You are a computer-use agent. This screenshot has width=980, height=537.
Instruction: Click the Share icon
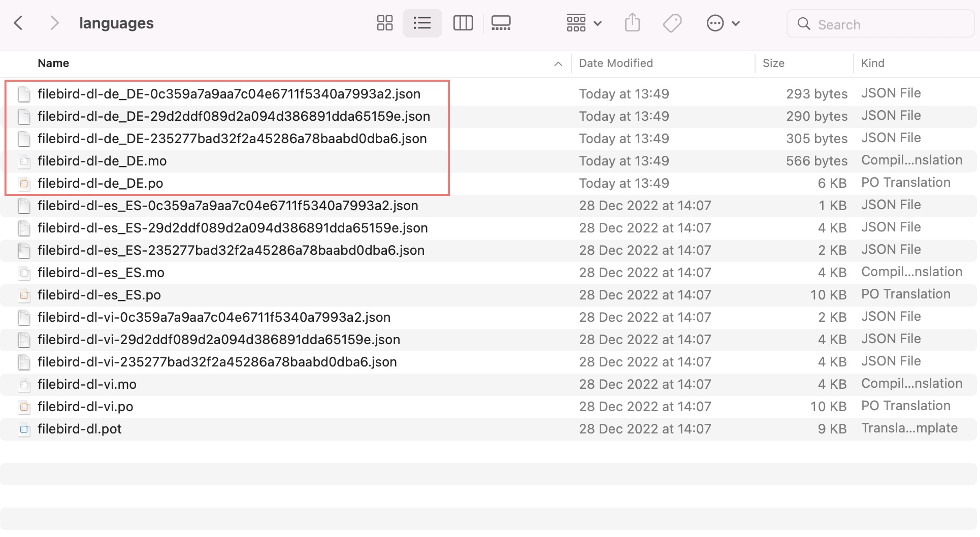632,23
